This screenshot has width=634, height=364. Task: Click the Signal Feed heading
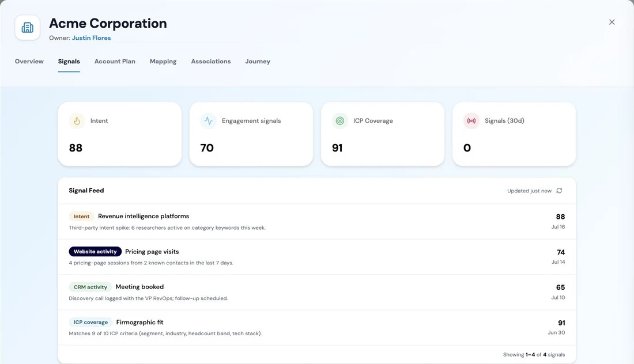pyautogui.click(x=86, y=190)
